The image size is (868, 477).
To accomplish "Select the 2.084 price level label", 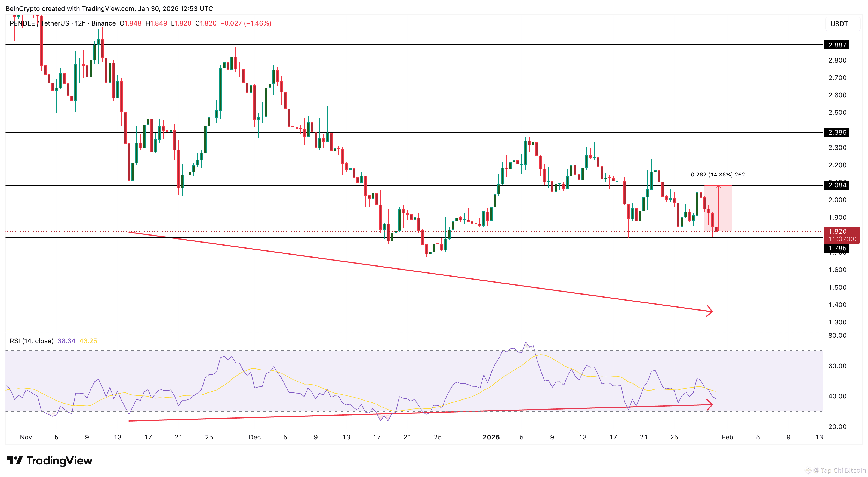I will click(x=837, y=185).
